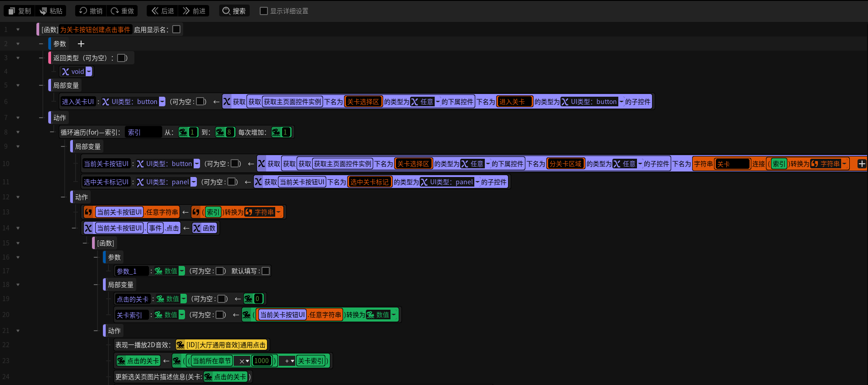Collapse the 局部变量 section on line 5
This screenshot has width=868, height=385.
point(18,85)
